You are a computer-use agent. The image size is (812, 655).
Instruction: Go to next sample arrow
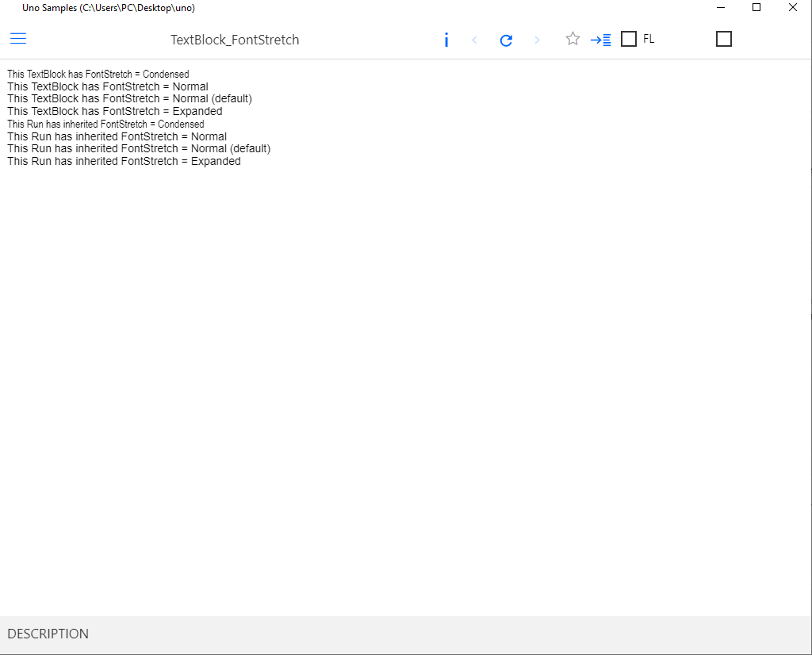pyautogui.click(x=537, y=40)
